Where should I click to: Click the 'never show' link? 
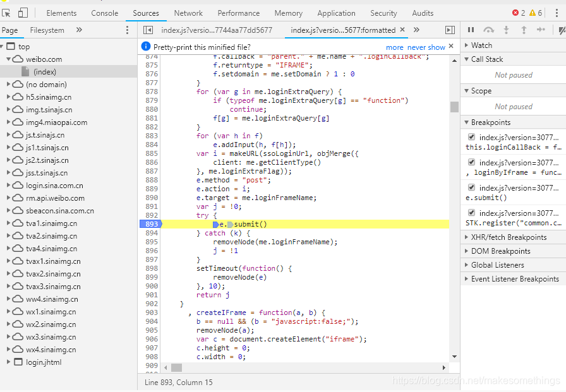pyautogui.click(x=426, y=47)
